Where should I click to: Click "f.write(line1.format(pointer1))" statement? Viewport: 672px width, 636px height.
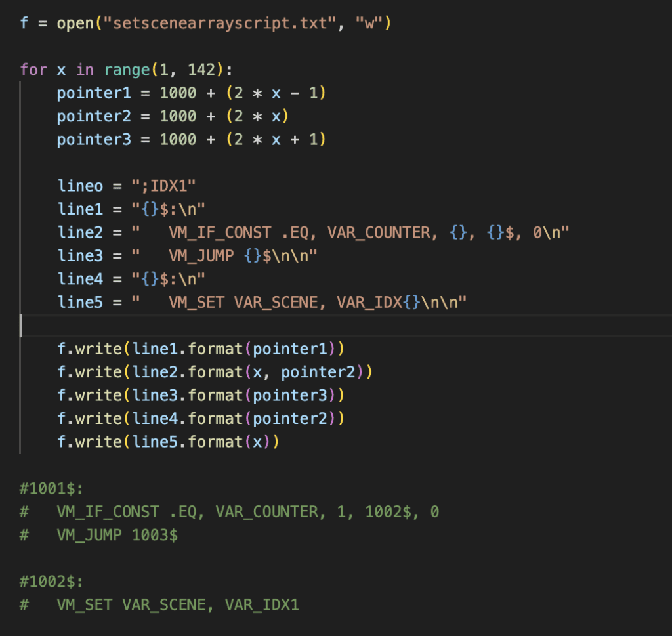[x=201, y=349]
